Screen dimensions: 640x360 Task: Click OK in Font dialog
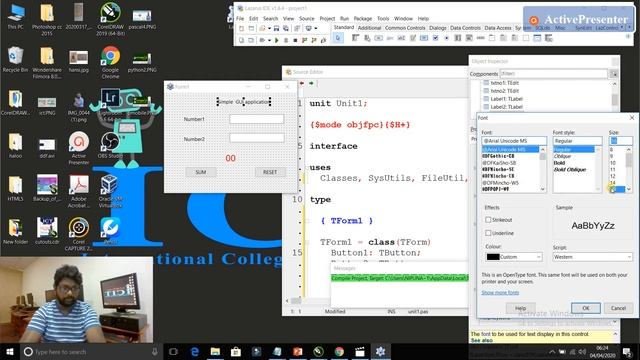(x=586, y=308)
